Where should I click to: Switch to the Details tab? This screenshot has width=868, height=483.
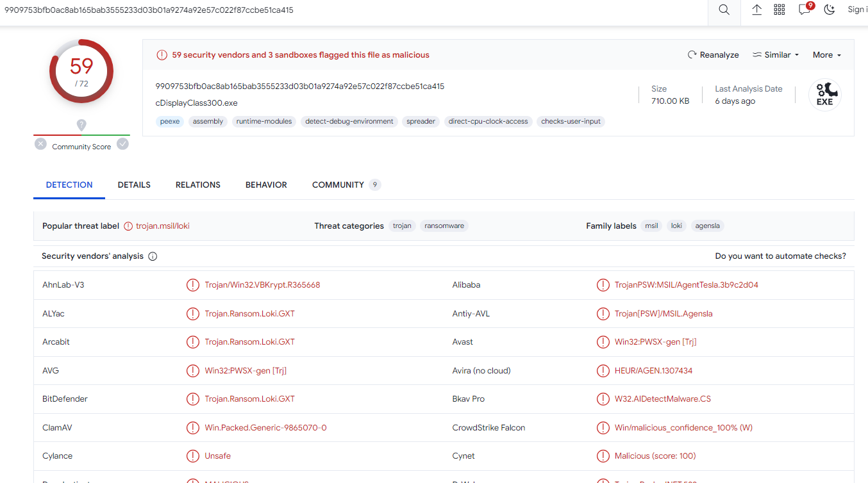point(134,185)
